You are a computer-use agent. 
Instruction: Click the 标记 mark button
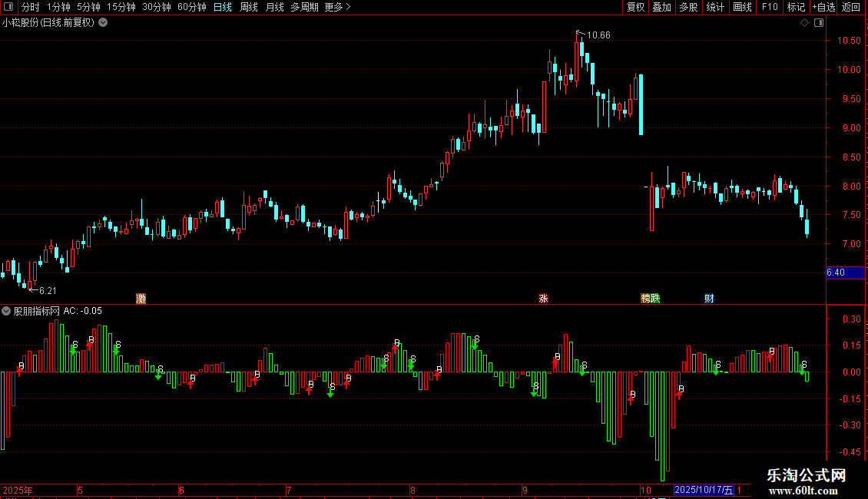point(796,7)
